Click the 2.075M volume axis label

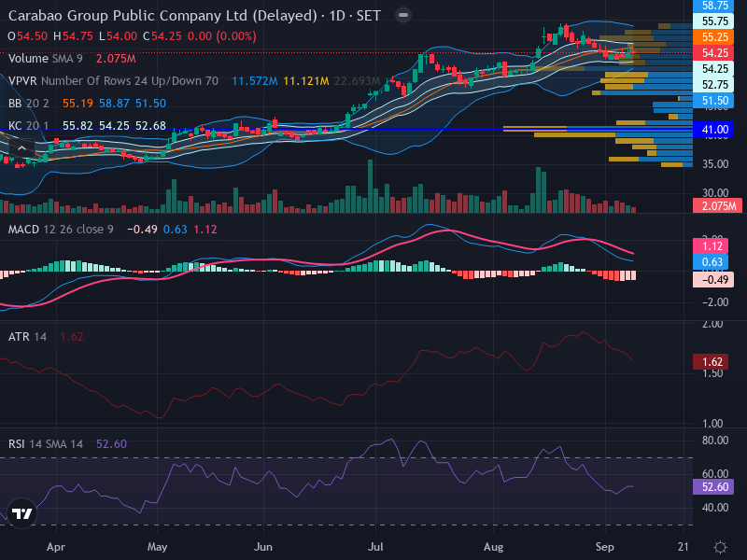(x=717, y=206)
